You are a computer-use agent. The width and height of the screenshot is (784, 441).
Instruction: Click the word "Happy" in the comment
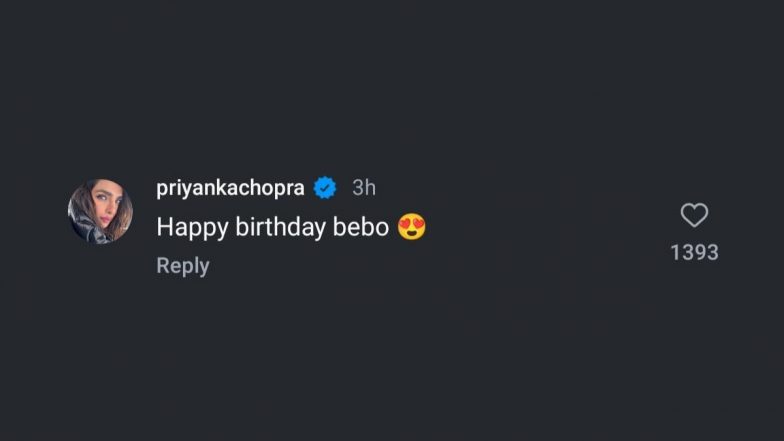click(x=192, y=228)
